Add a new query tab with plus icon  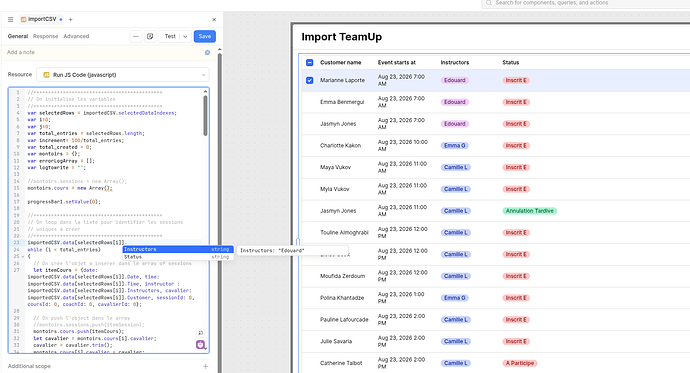pos(70,19)
